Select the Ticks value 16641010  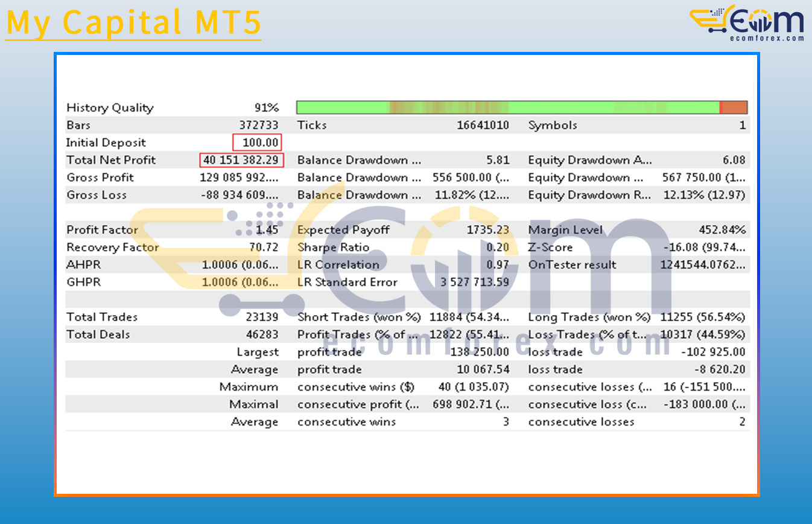click(483, 126)
